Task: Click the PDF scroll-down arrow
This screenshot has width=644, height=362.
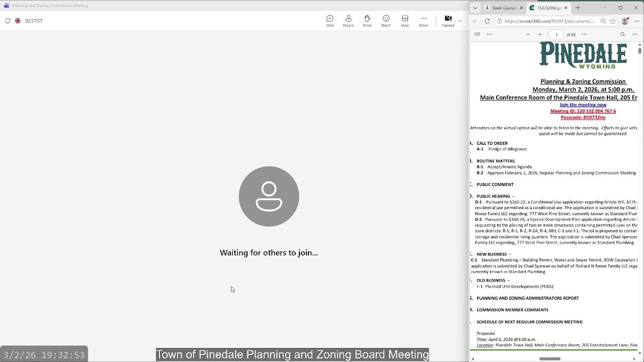Action: coord(640,352)
